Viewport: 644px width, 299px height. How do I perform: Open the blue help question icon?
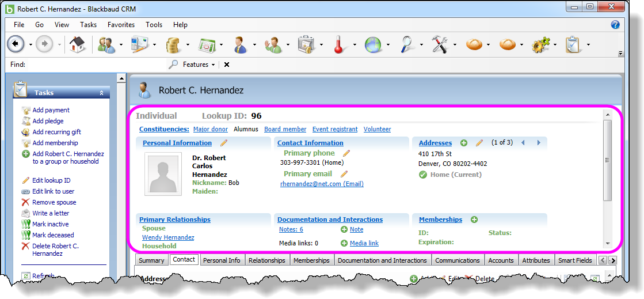[x=615, y=25]
